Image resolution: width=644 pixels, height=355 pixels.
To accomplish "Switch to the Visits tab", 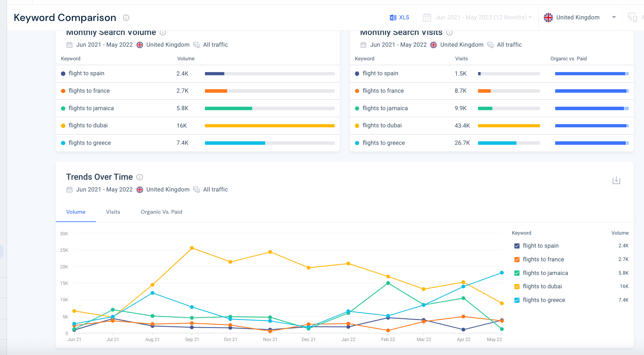I will [113, 212].
